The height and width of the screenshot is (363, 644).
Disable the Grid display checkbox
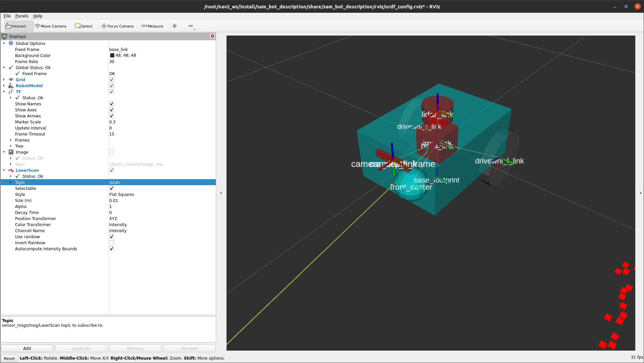click(112, 80)
